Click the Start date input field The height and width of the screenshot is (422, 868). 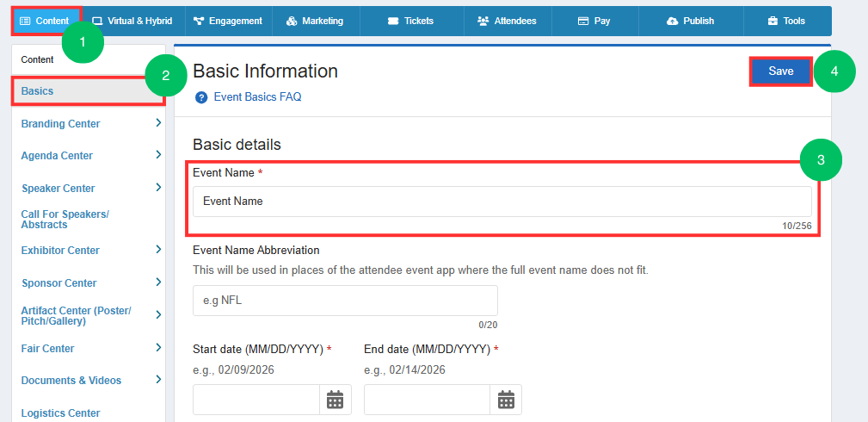[256, 400]
